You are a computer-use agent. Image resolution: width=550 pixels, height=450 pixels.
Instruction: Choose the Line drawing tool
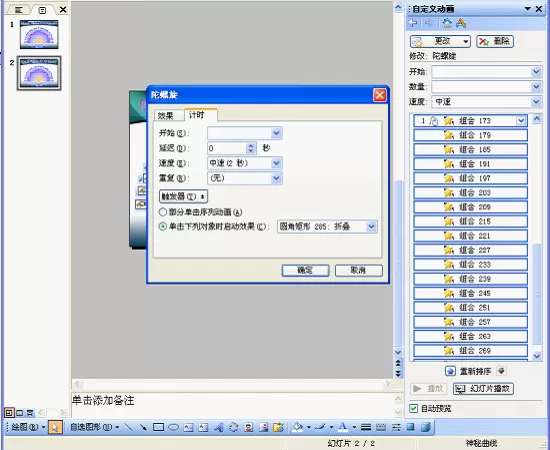[x=129, y=427]
